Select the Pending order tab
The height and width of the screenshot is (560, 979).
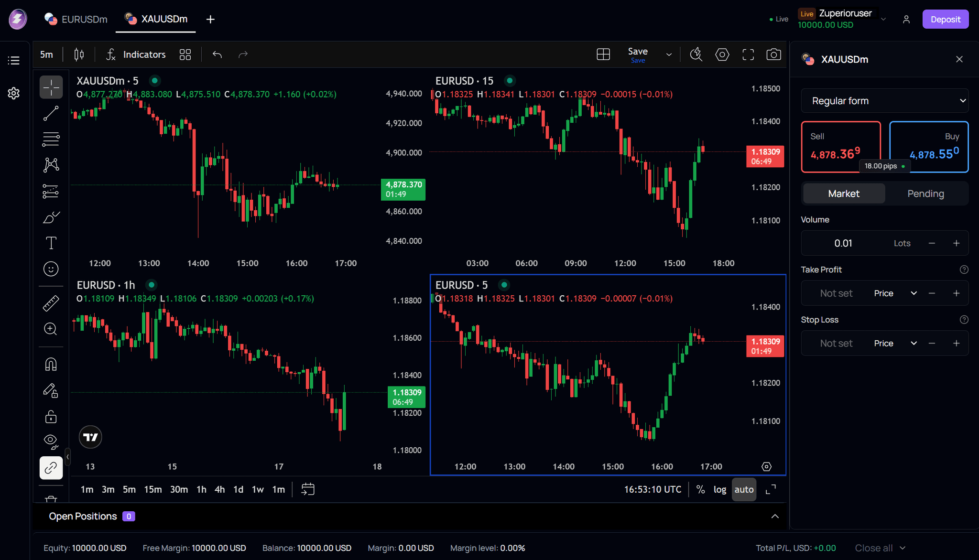[925, 194]
